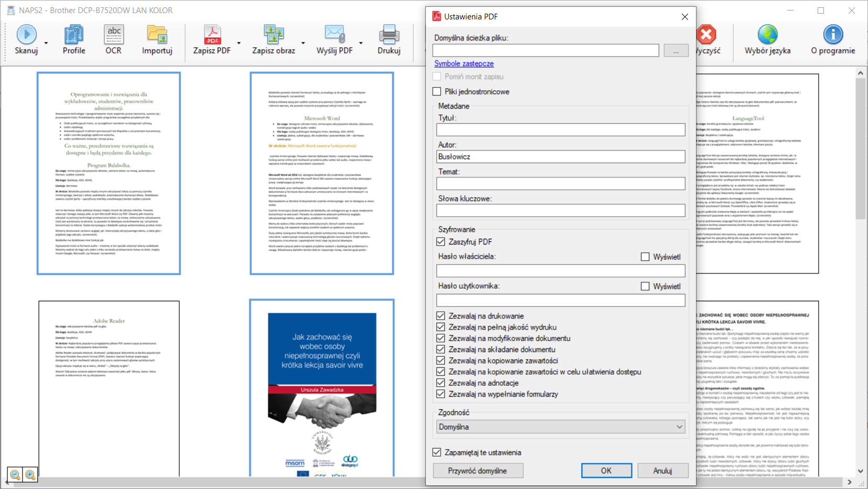Click inside the Autor input field

[560, 156]
